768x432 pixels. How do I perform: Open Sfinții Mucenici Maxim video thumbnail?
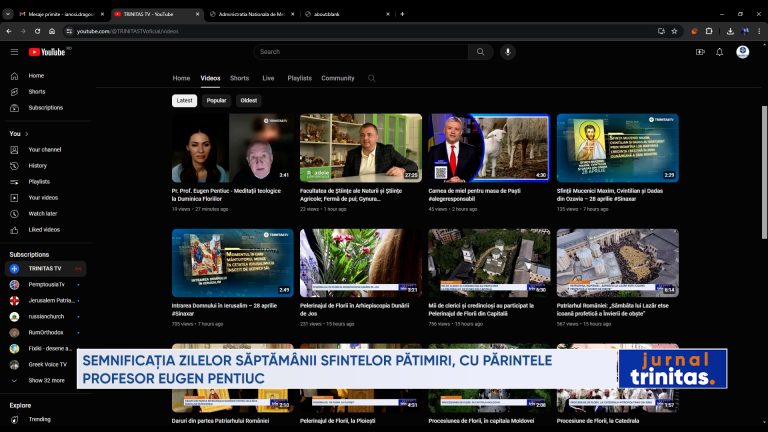(618, 148)
